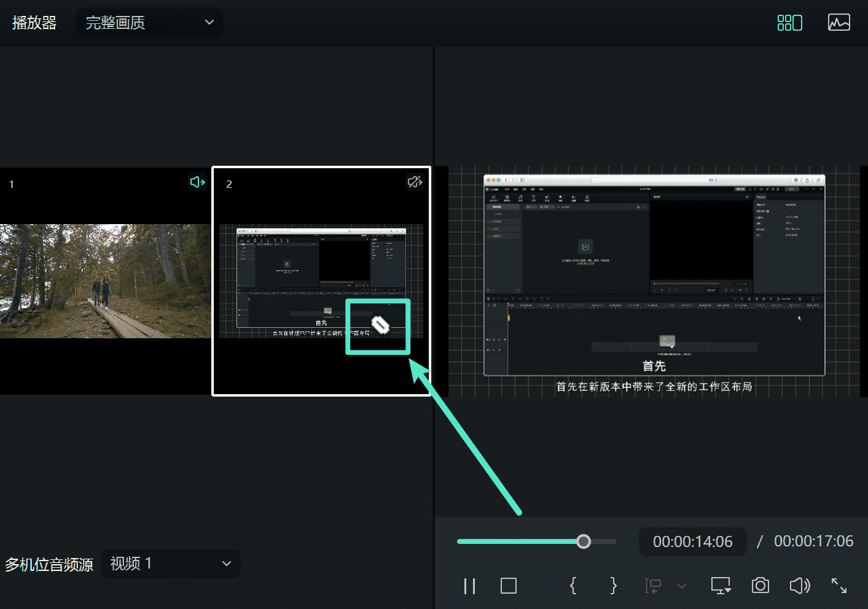The height and width of the screenshot is (609, 868).
Task: Open the monitor display settings menu
Action: point(721,586)
